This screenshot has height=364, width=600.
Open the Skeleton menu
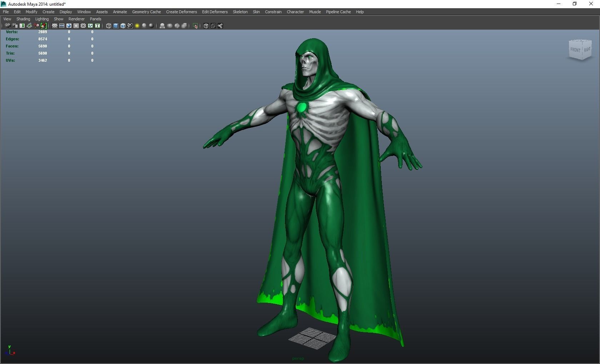pyautogui.click(x=240, y=12)
